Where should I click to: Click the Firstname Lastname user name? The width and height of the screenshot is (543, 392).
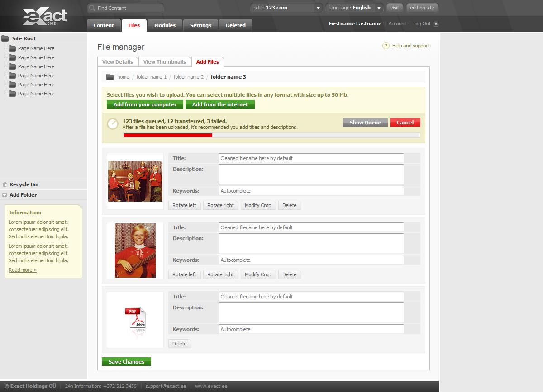pyautogui.click(x=355, y=24)
